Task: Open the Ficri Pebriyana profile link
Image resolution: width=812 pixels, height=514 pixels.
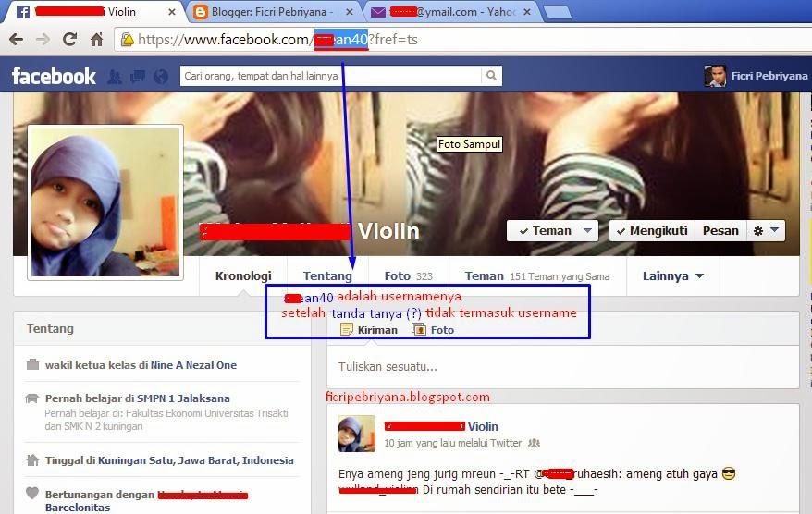Action: coord(769,76)
